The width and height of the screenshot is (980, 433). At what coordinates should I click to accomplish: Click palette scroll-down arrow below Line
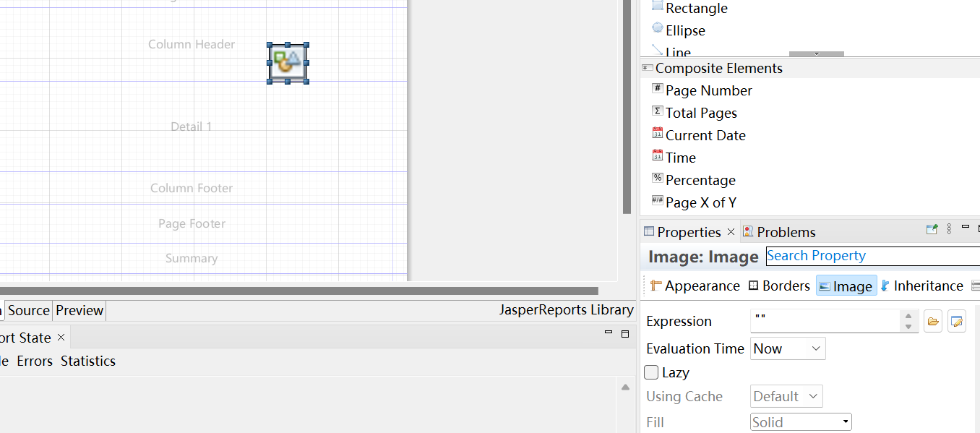[x=817, y=54]
